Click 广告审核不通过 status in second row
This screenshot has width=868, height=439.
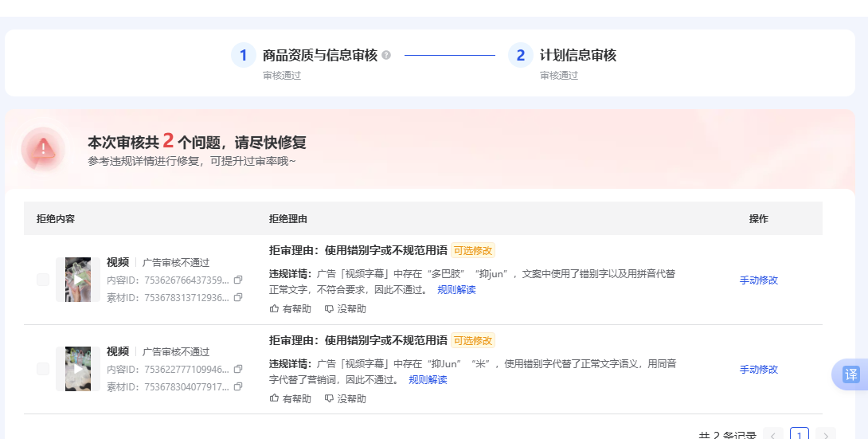176,351
